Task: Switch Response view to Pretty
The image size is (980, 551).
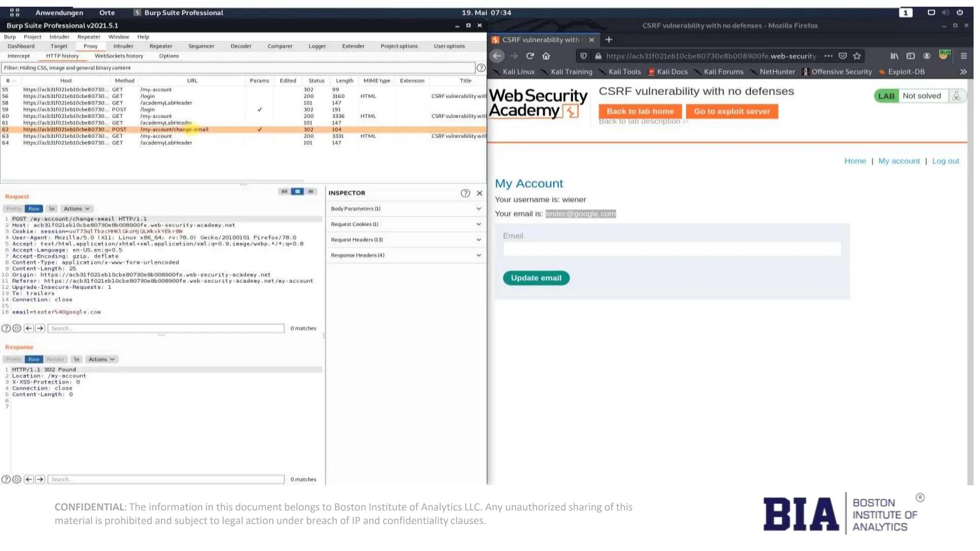Action: pyautogui.click(x=14, y=359)
